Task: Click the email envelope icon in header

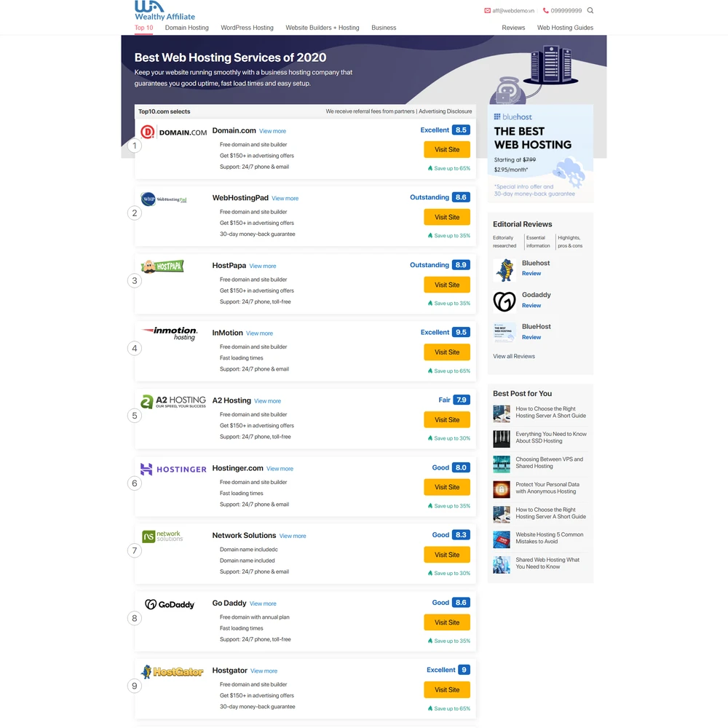Action: 488,10
